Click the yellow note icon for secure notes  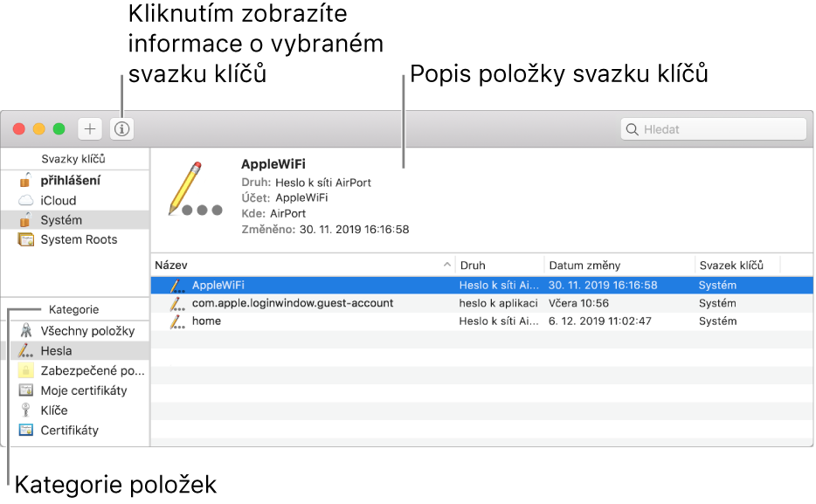(x=25, y=370)
